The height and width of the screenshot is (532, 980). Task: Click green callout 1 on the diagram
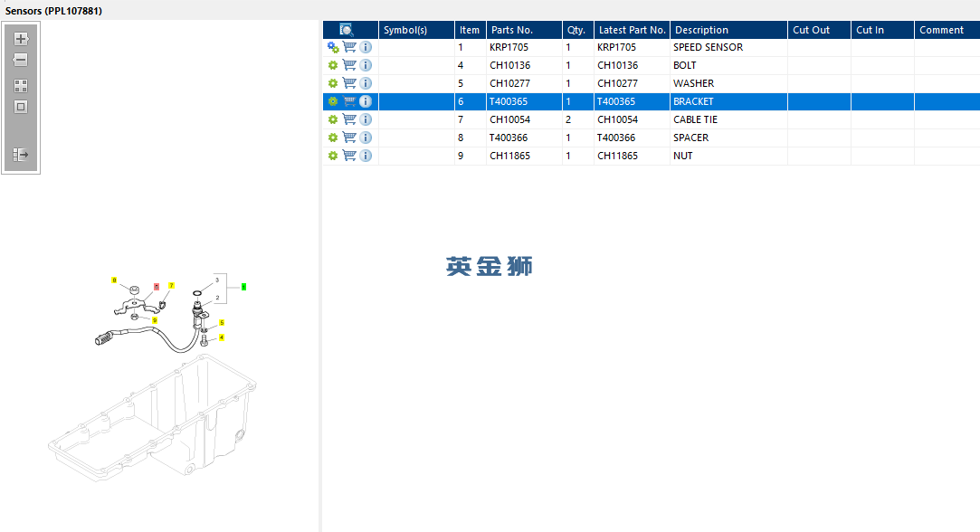243,287
